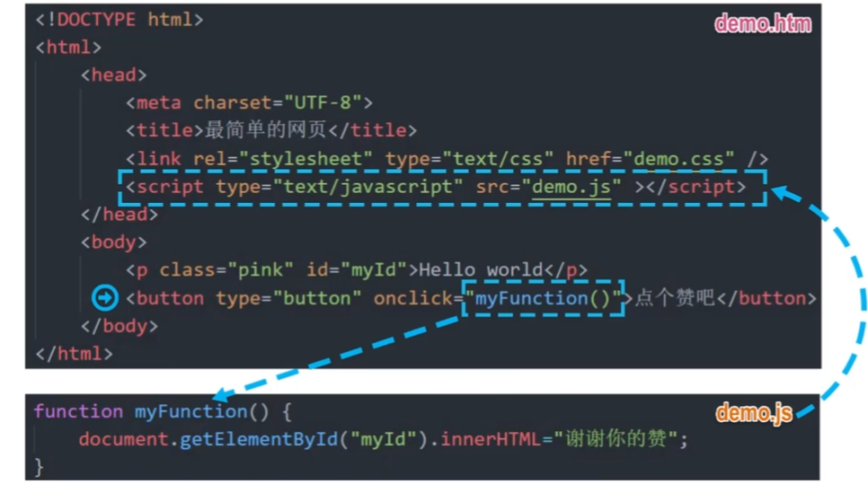Click the myFunction() onclick value

pos(543,299)
